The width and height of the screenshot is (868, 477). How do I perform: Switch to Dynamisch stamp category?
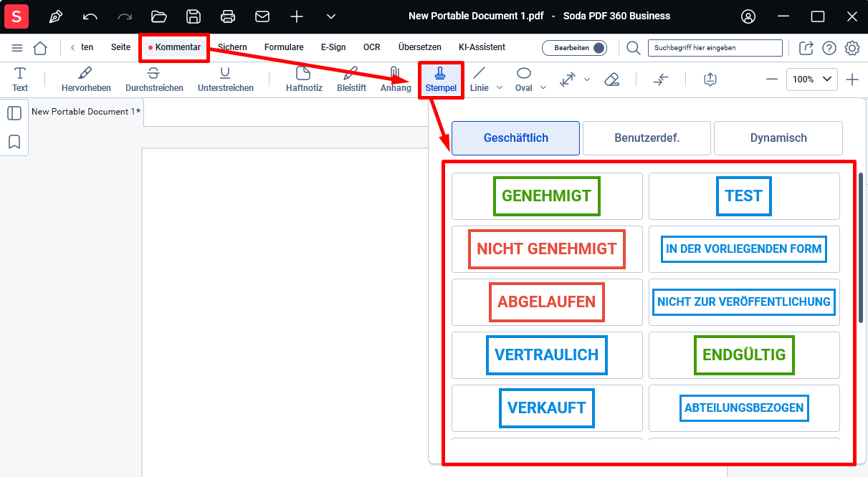[x=778, y=138]
